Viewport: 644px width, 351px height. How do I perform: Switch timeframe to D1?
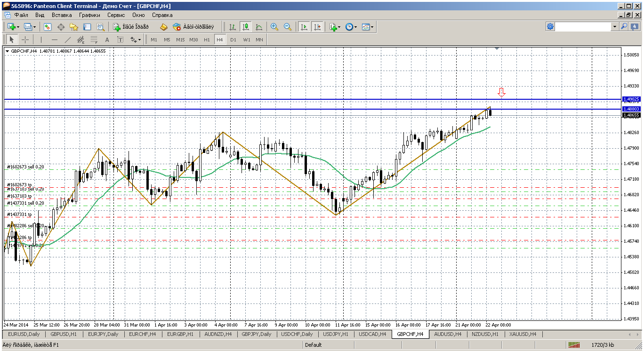pos(233,40)
